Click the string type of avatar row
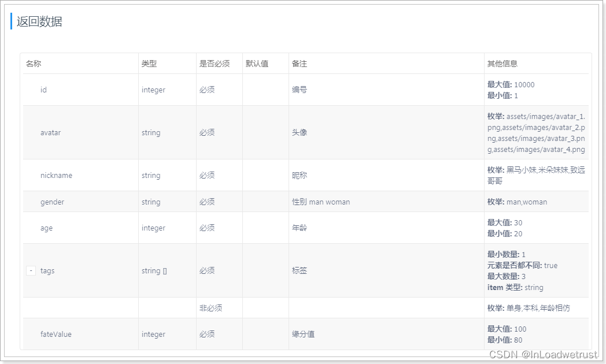Viewport: 606px width, 364px height. [151, 132]
